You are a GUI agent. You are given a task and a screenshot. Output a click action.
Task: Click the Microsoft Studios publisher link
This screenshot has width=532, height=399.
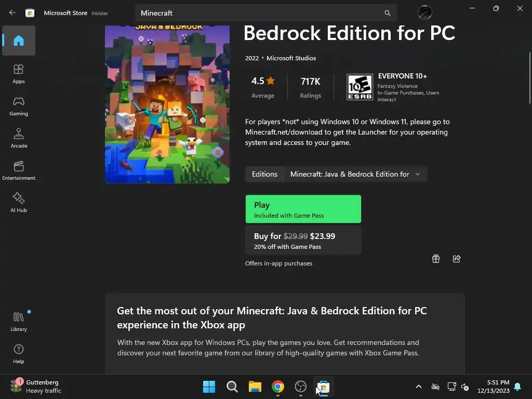[x=291, y=58]
